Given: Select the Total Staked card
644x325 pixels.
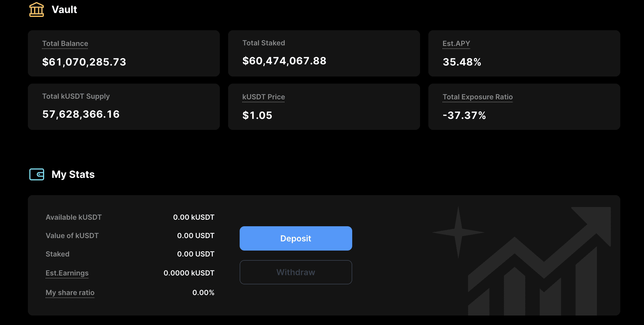Looking at the screenshot, I should click(x=324, y=53).
